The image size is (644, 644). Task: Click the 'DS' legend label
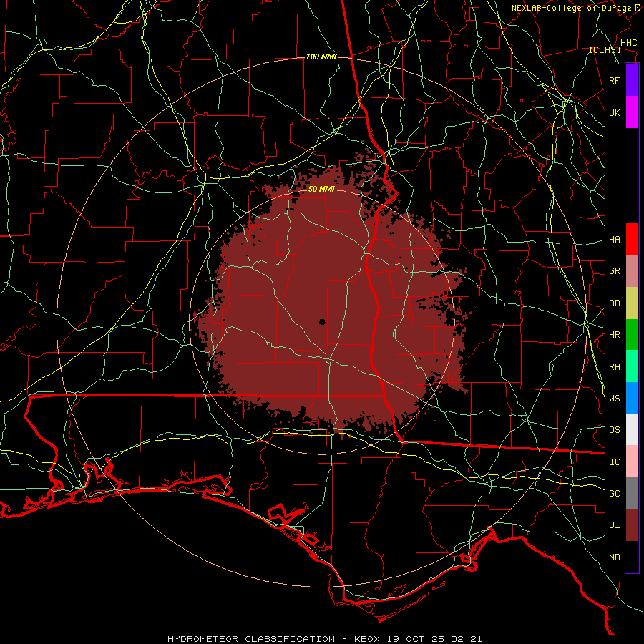click(615, 430)
